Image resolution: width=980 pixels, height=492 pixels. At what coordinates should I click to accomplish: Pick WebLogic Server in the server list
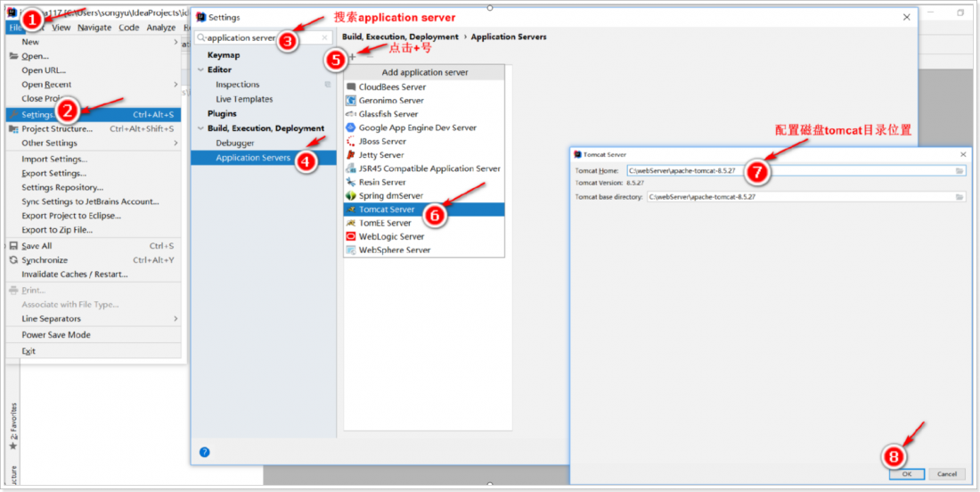pos(391,237)
